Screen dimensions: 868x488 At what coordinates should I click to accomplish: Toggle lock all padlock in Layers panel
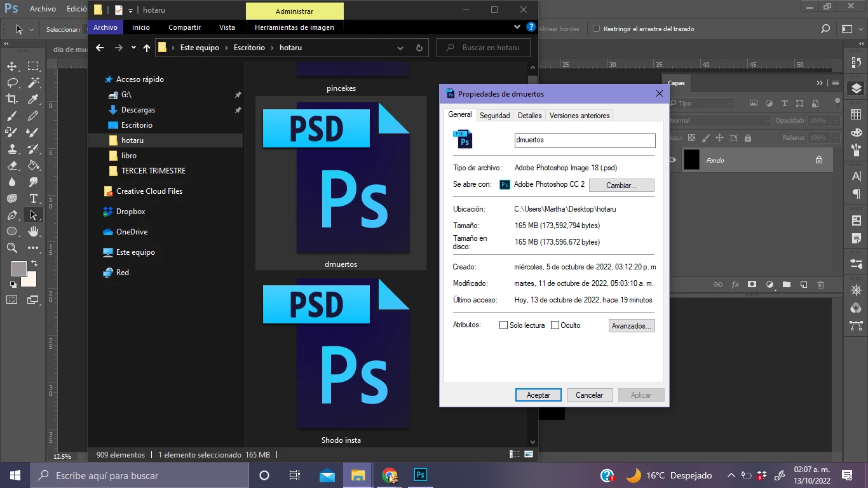click(x=747, y=138)
